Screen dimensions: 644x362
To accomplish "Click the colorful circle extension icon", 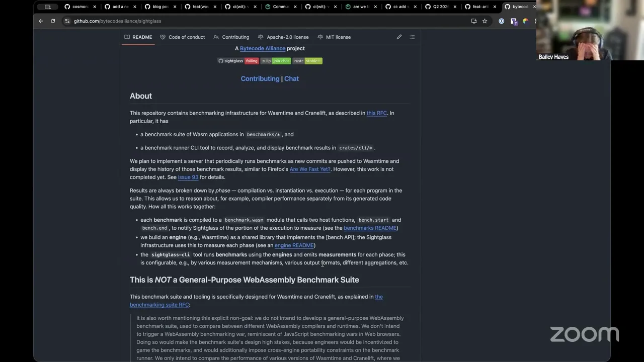I will [525, 21].
